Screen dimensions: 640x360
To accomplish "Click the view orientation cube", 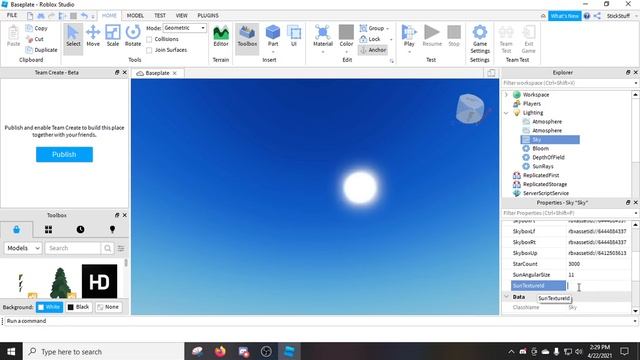I will click(471, 109).
